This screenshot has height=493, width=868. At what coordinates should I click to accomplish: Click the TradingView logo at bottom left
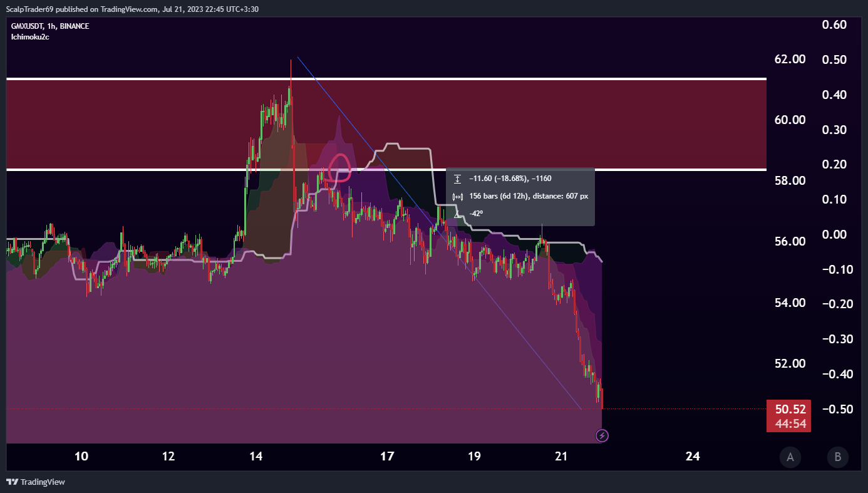[36, 482]
